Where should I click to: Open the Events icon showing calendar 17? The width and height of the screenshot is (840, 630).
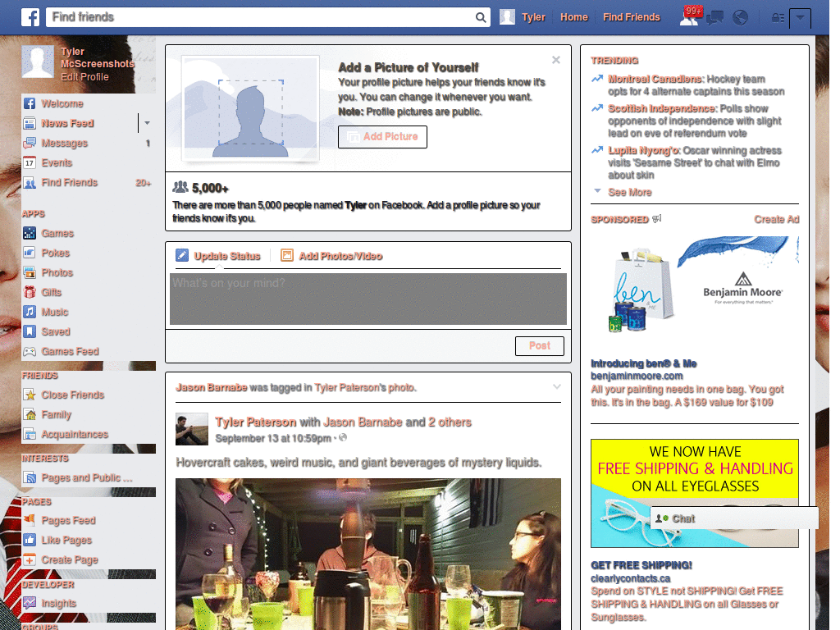click(30, 162)
